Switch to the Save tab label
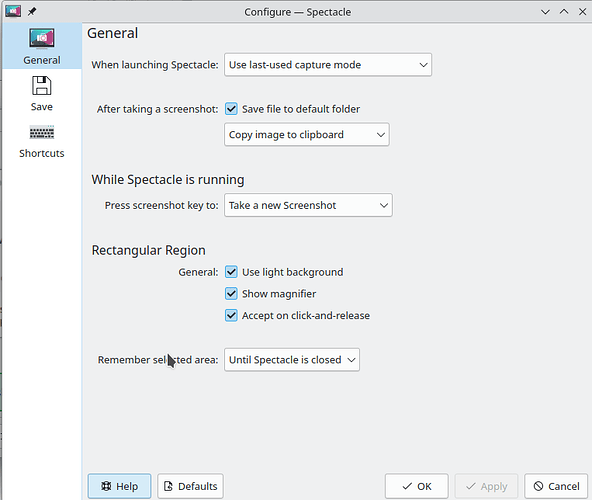This screenshot has width=592, height=500. pyautogui.click(x=42, y=107)
